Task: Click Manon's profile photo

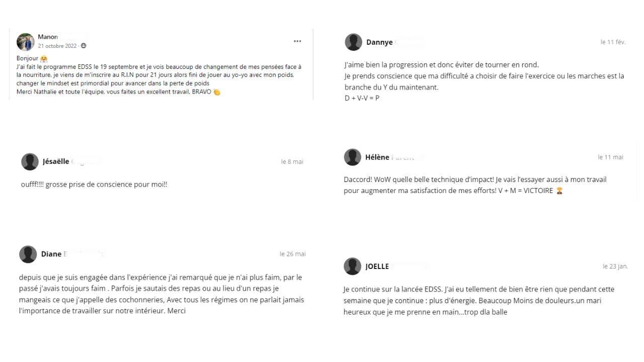Action: [x=26, y=42]
